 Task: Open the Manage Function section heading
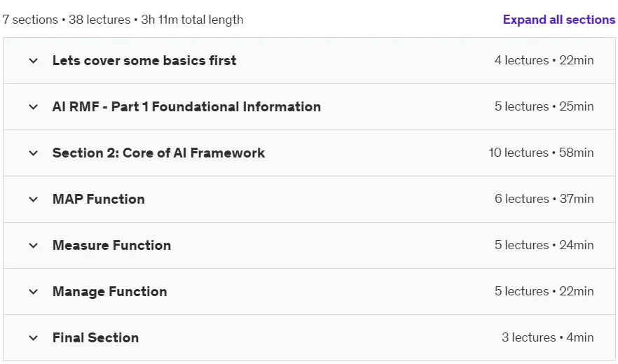(109, 291)
